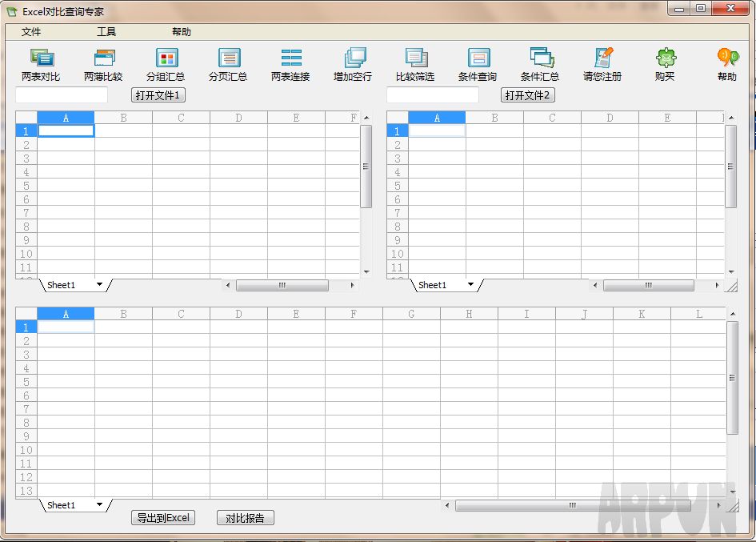Click the 分组汇总 grouping summary icon

pyautogui.click(x=165, y=64)
